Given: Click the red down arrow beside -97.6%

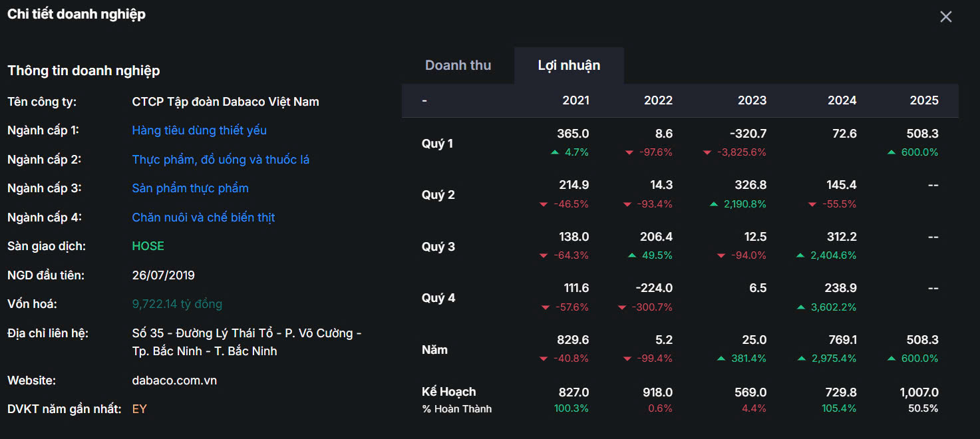Looking at the screenshot, I should 629,153.
